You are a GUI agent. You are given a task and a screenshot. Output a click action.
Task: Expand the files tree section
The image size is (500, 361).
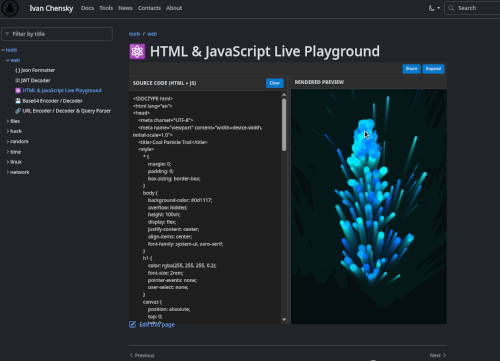[13, 121]
